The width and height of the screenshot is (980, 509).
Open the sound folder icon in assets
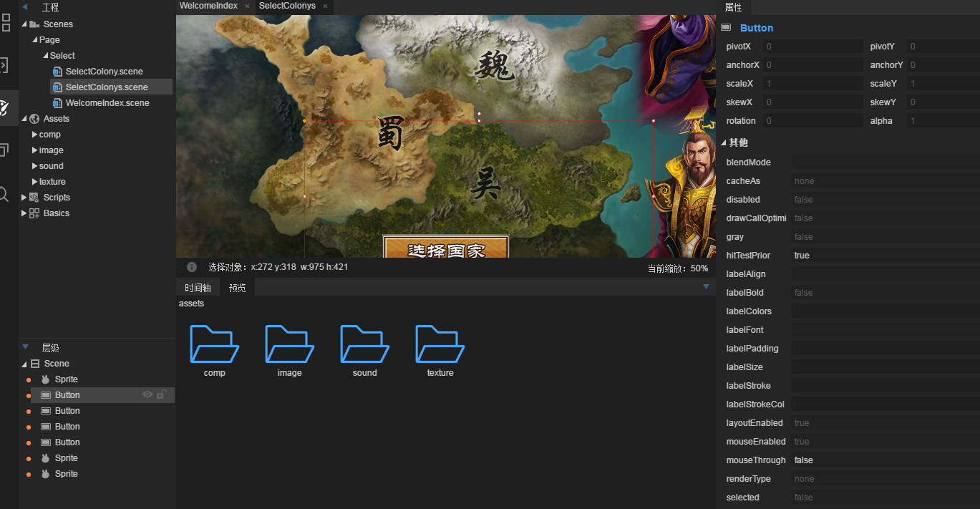click(364, 344)
